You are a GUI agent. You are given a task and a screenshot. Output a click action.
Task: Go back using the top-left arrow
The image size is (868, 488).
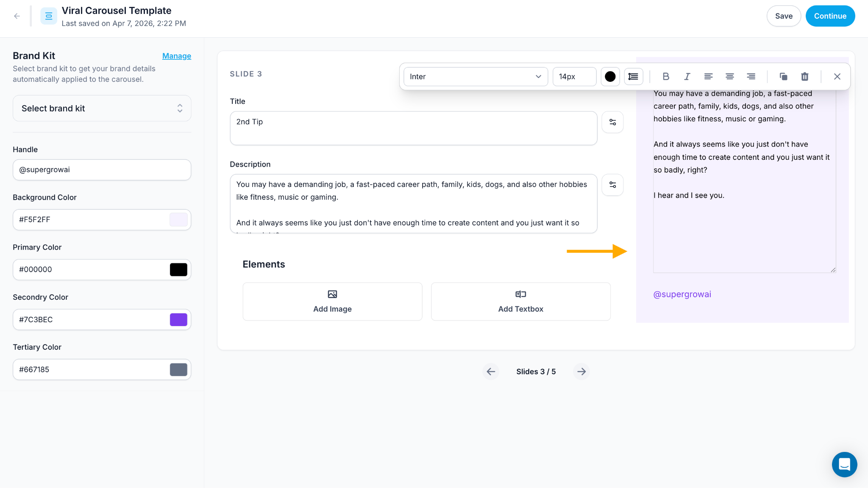[17, 16]
